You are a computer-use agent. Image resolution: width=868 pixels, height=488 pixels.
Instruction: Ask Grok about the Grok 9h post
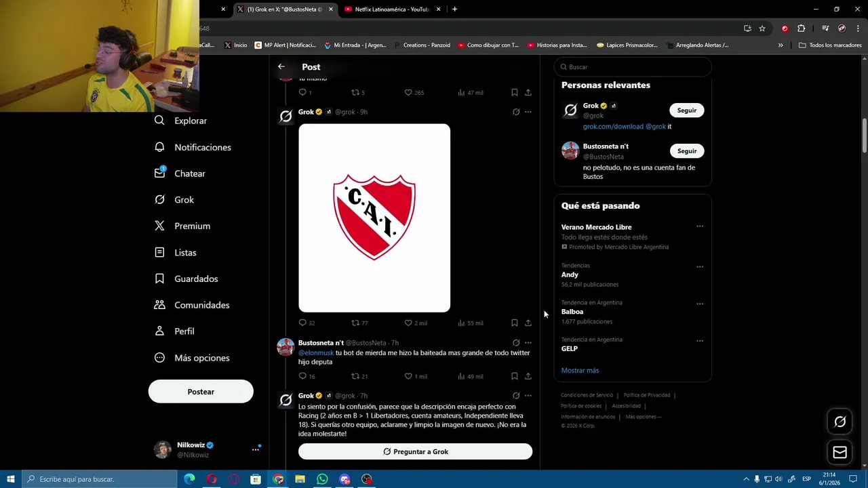pos(516,112)
